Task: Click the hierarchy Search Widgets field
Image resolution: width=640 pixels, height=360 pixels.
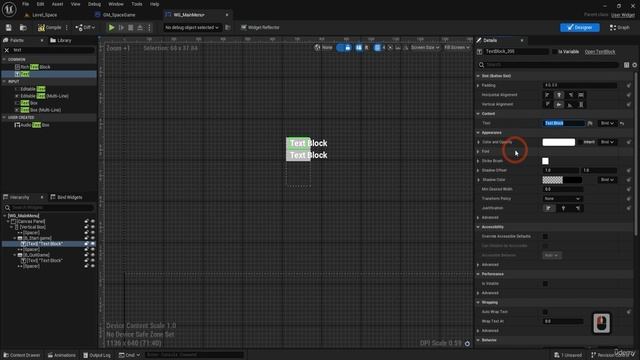Action: 49,208
